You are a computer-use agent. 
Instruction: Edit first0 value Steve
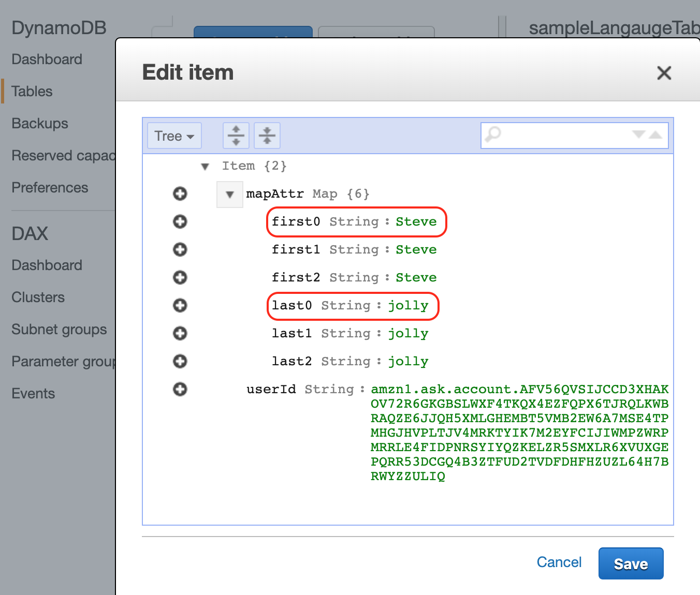(x=416, y=222)
